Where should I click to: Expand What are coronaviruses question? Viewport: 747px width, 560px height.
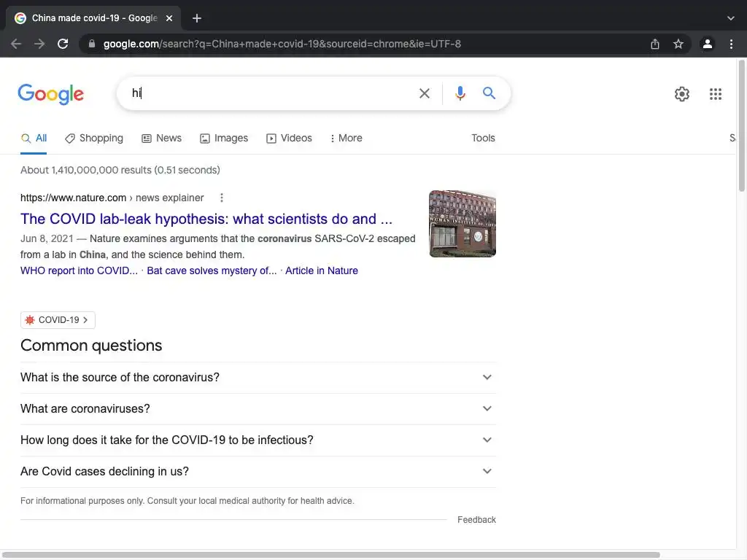pyautogui.click(x=258, y=409)
